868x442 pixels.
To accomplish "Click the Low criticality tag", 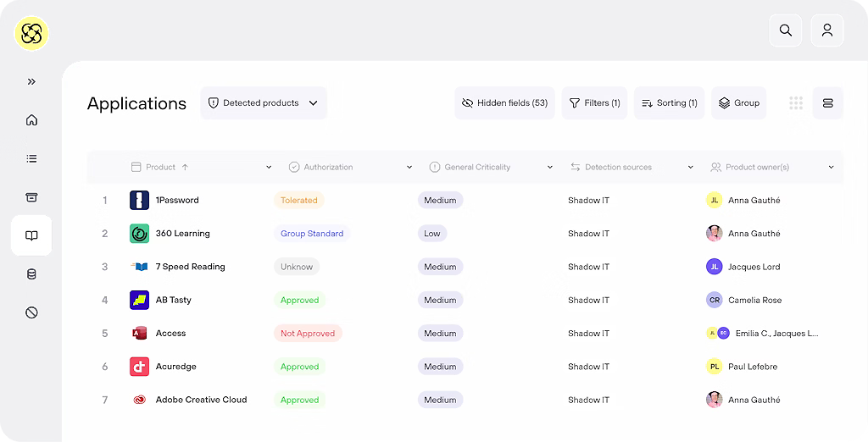I will pos(432,234).
